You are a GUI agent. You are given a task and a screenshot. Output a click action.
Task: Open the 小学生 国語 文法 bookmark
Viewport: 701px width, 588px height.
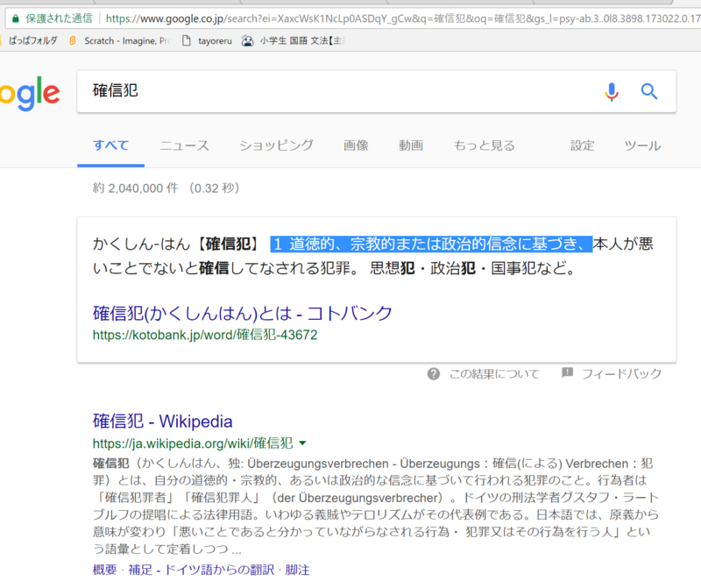click(301, 40)
